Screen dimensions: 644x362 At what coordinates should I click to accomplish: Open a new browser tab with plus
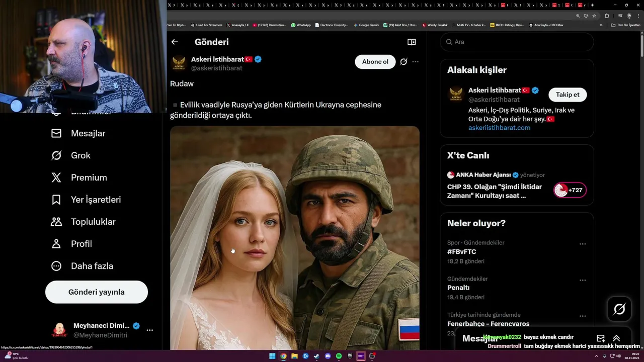(x=592, y=5)
